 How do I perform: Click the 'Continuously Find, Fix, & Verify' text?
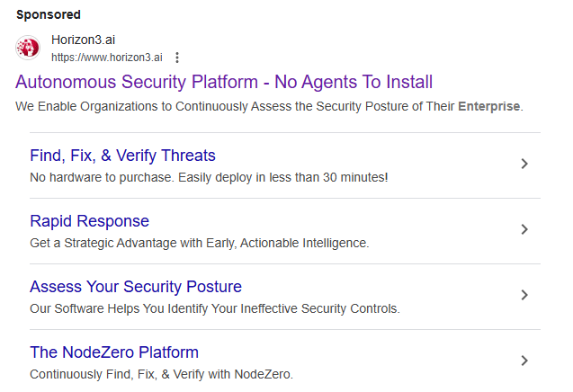(161, 374)
